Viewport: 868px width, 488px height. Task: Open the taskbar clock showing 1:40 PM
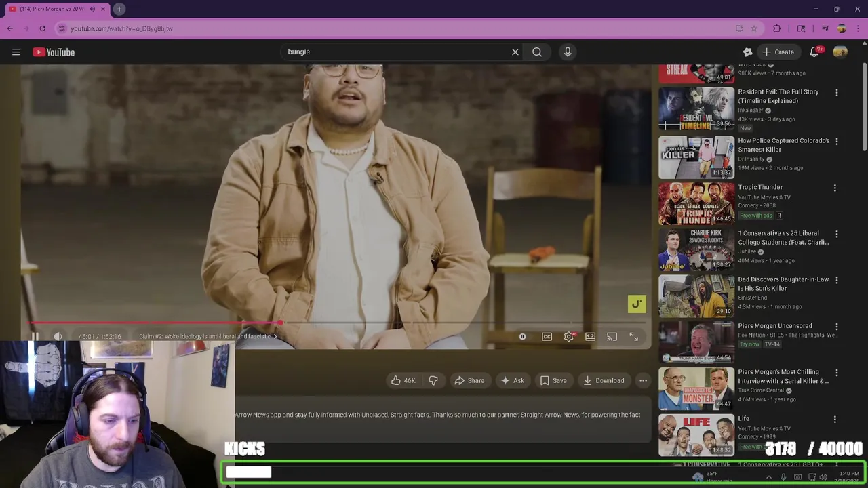[x=849, y=477]
